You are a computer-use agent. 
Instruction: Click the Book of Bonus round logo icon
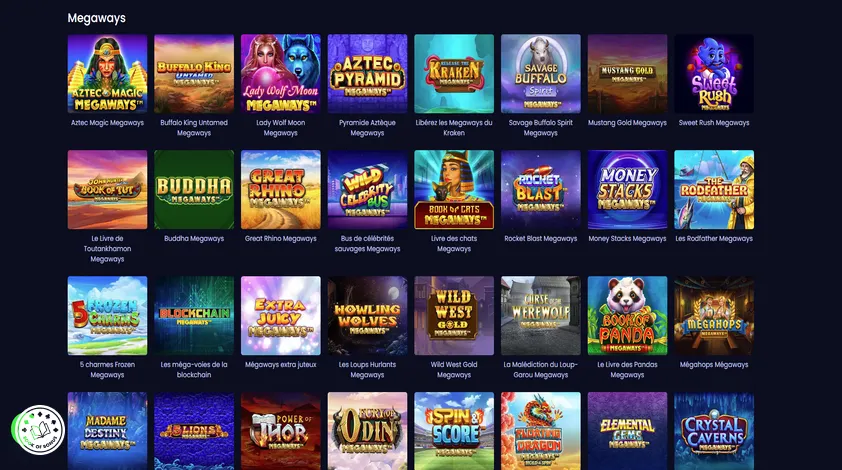[x=39, y=430]
